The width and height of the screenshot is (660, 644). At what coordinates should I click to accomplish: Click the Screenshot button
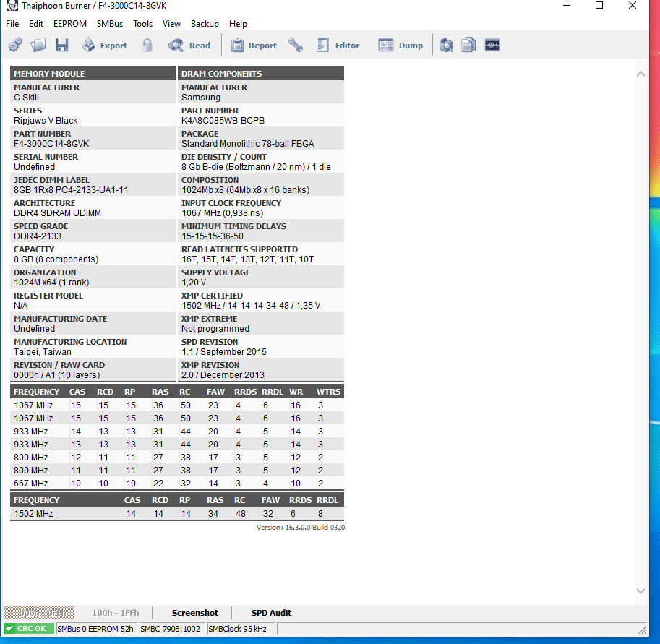(x=195, y=613)
